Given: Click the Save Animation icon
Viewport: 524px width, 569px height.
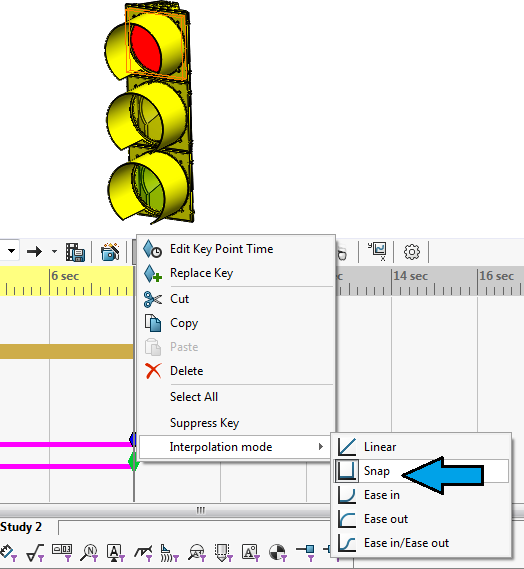Looking at the screenshot, I should coord(75,252).
